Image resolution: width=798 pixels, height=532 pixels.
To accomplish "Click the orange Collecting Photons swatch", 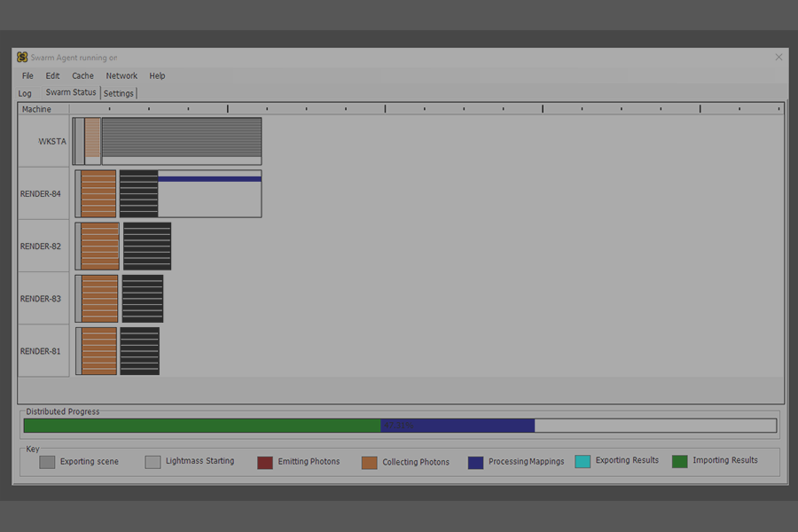I will click(x=369, y=462).
